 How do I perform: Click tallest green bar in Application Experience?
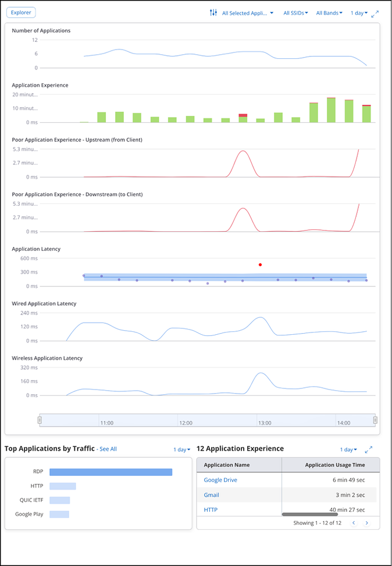pyautogui.click(x=331, y=111)
